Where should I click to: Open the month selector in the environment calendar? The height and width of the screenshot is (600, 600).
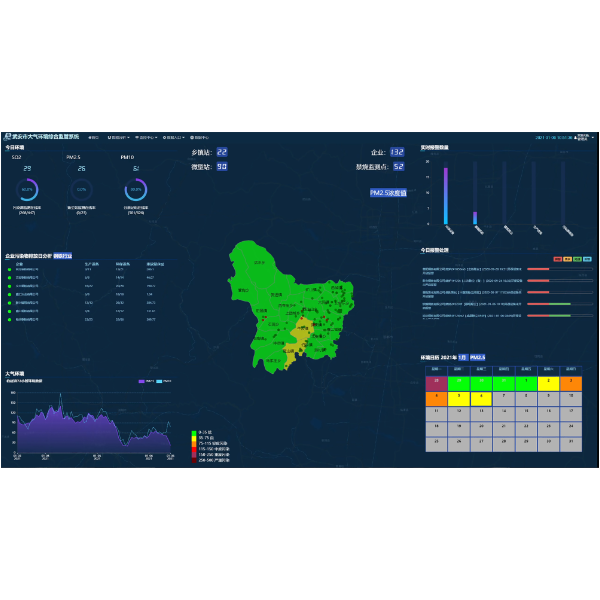pyautogui.click(x=463, y=357)
